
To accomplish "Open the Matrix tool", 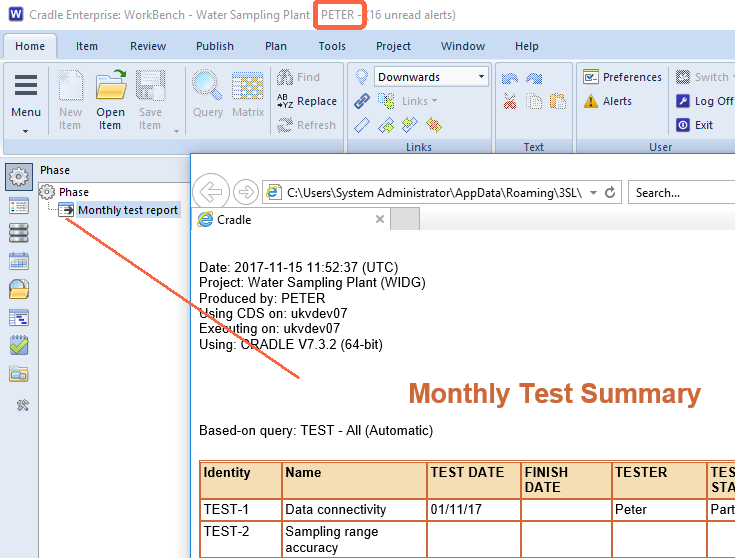I will point(248,94).
